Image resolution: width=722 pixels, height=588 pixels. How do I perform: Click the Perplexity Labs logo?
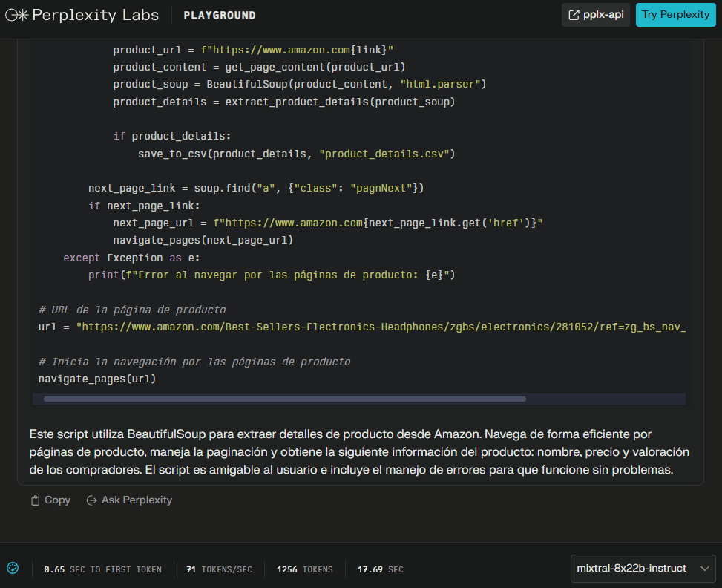(82, 15)
